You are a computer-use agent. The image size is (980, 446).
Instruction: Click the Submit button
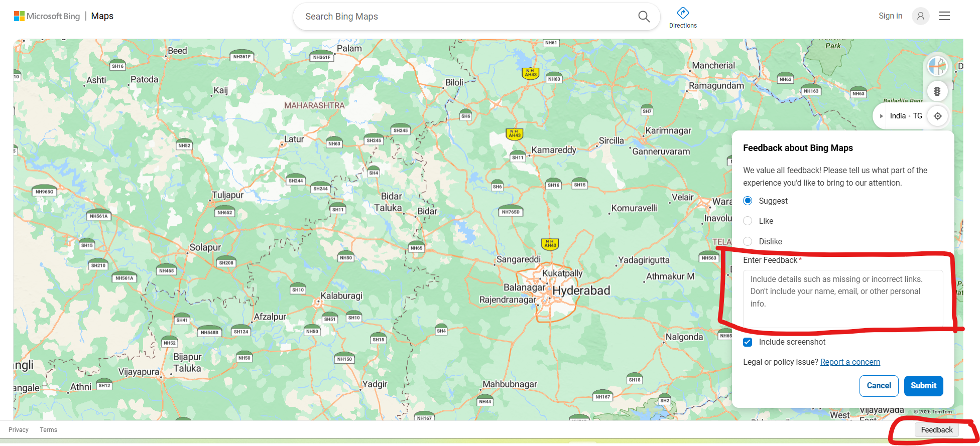point(924,386)
